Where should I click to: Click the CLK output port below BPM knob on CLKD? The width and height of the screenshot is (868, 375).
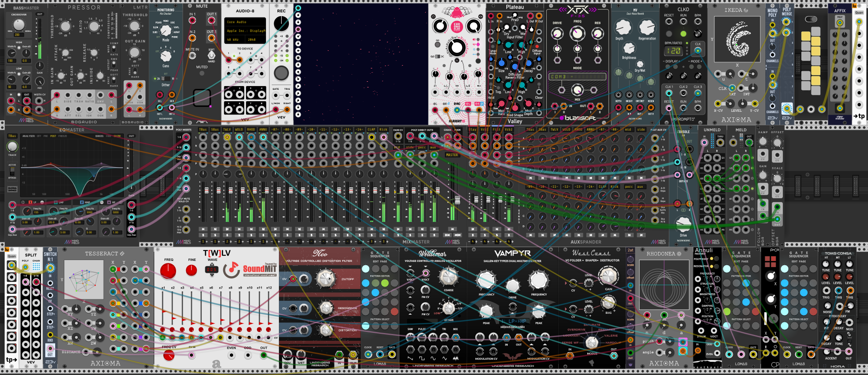point(698,50)
